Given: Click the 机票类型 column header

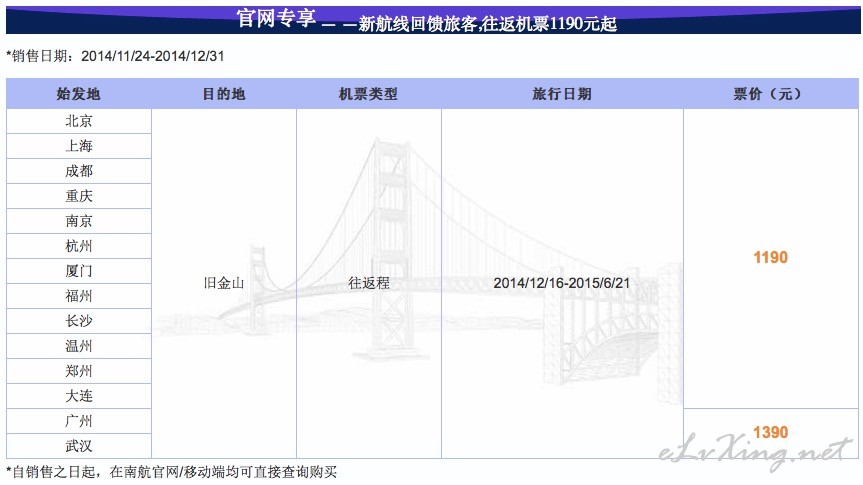Looking at the screenshot, I should pos(368,94).
